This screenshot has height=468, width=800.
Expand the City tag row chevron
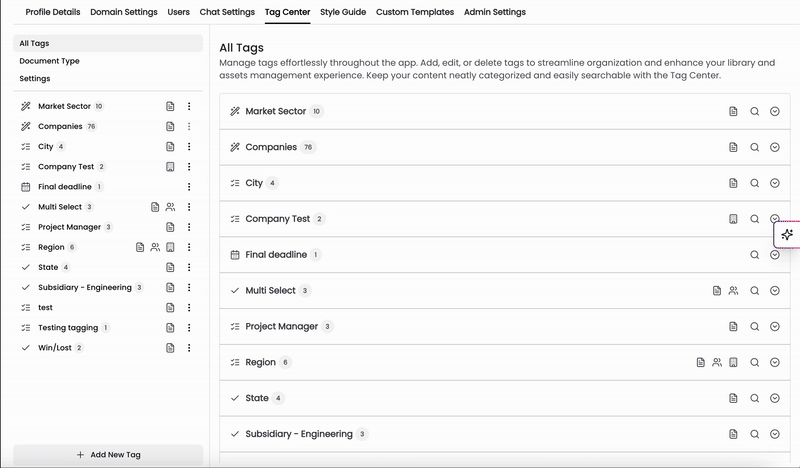click(x=774, y=183)
